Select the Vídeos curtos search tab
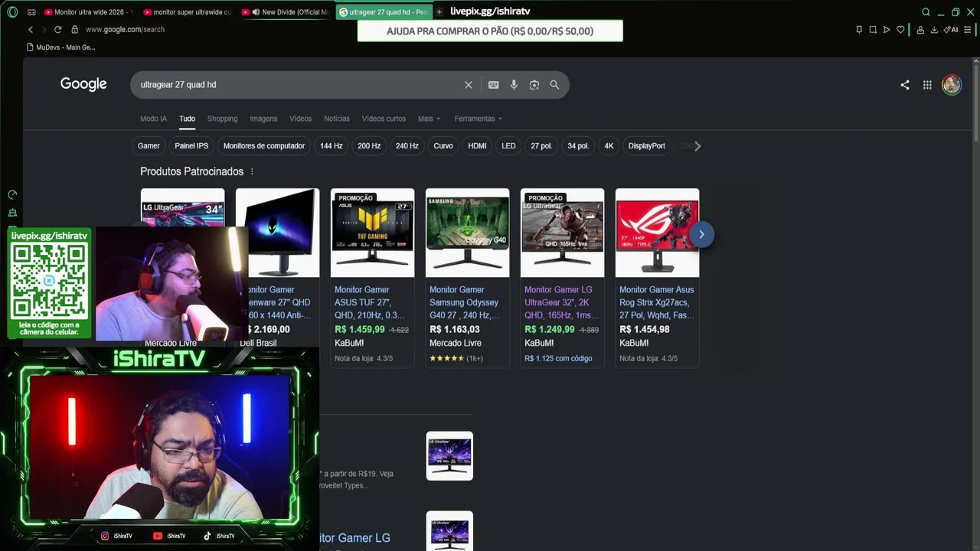Screen dimensions: 980x551 384,119
